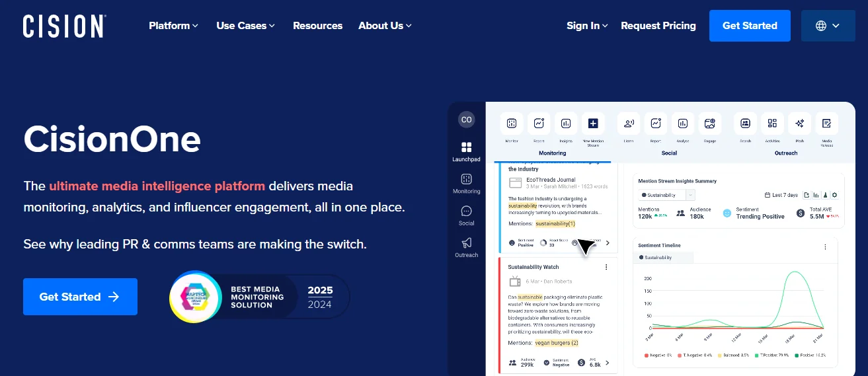Image resolution: width=868 pixels, height=376 pixels.
Task: Open the globe language selector
Action: (x=828, y=26)
